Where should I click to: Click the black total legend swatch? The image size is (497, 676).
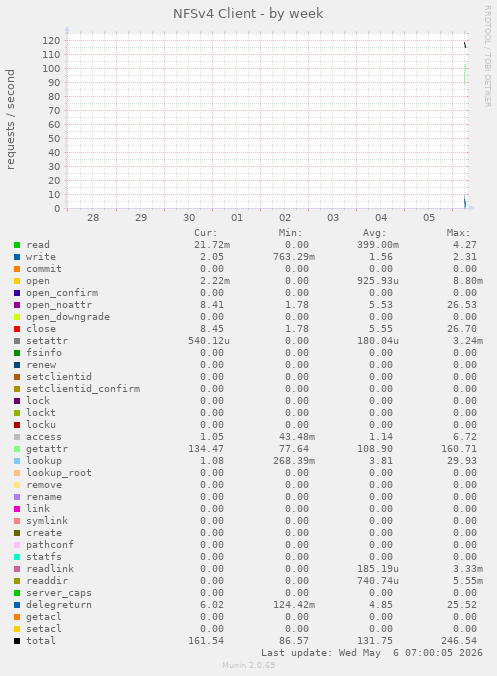coord(17,641)
